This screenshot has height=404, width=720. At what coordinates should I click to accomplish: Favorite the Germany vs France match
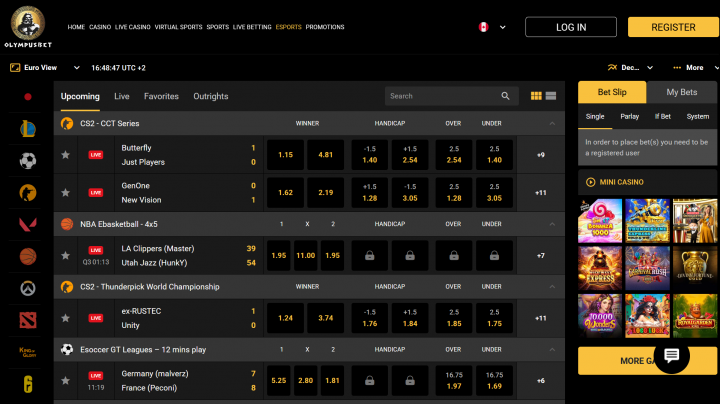(66, 381)
